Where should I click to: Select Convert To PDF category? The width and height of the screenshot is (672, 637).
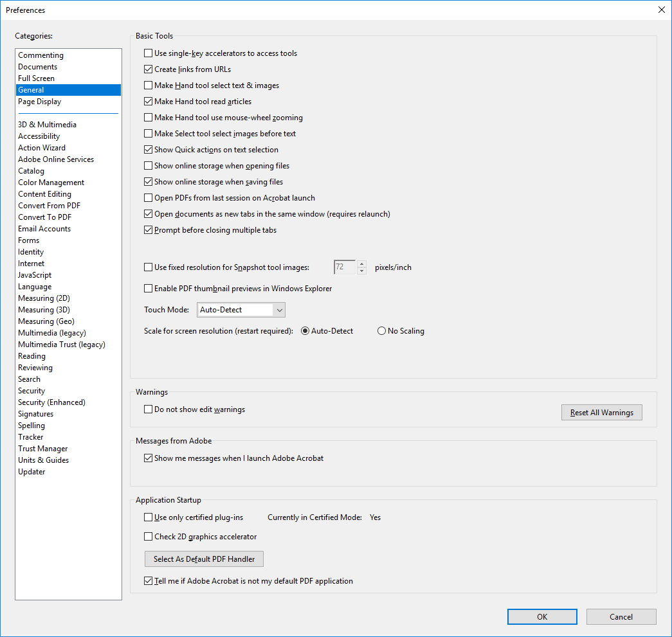69,217
